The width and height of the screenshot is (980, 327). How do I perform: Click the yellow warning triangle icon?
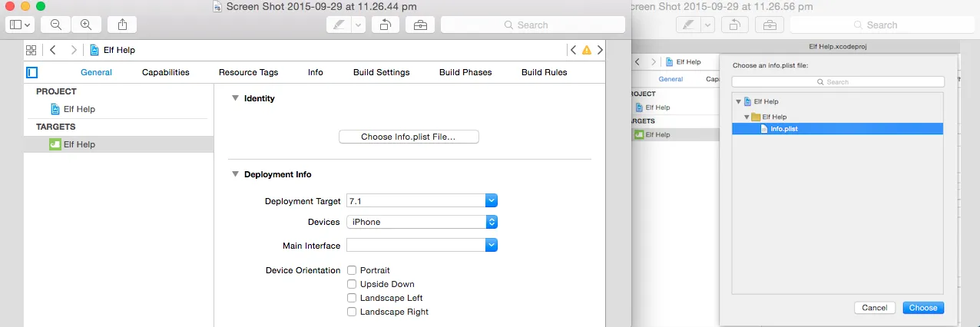pos(587,51)
